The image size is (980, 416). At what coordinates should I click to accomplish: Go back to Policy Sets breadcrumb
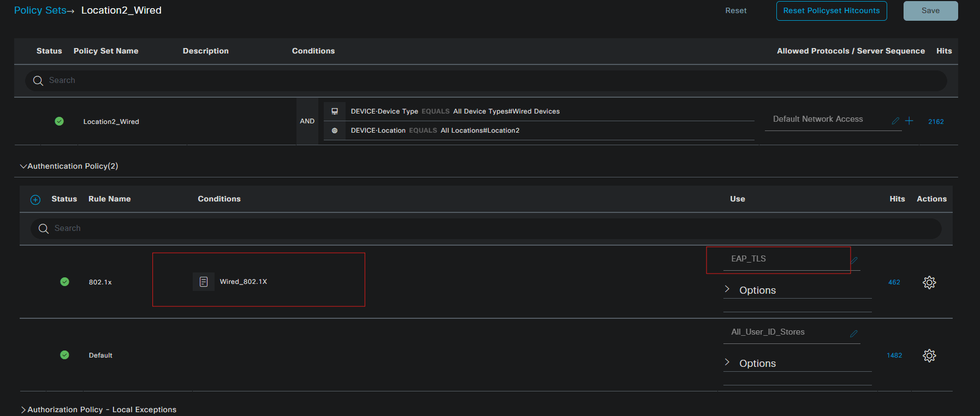(x=40, y=10)
